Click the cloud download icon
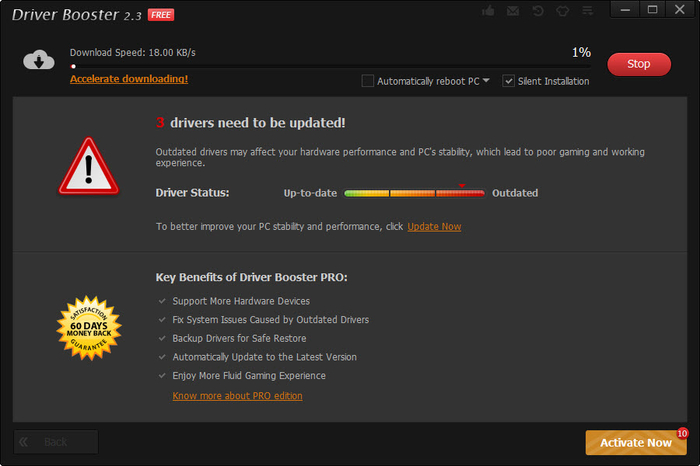This screenshot has width=700, height=466. 39,60
